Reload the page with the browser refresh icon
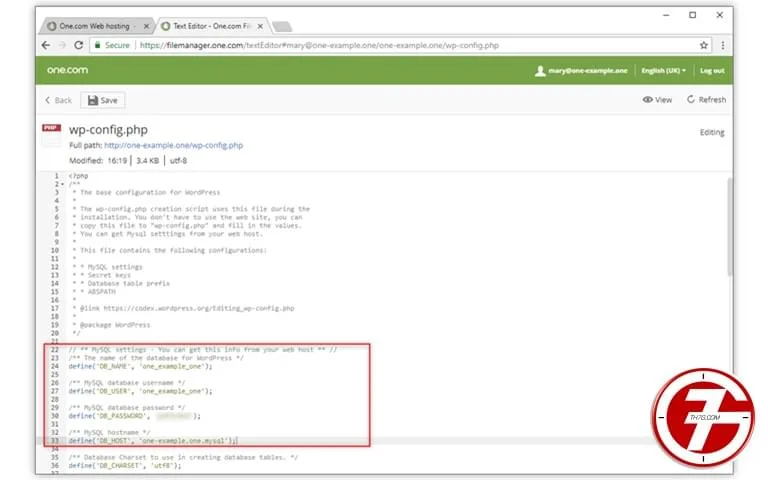This screenshot has width=768, height=480. point(78,45)
